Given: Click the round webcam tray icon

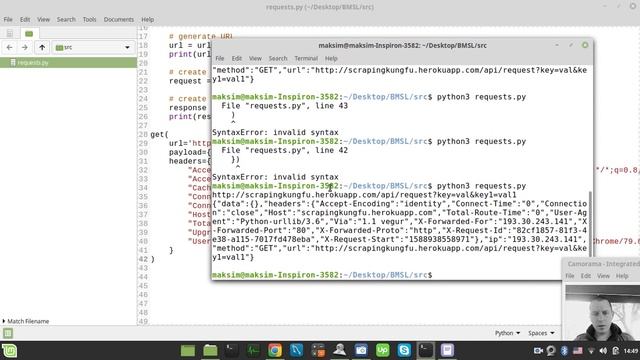Looking at the screenshot, I should click(551, 351).
